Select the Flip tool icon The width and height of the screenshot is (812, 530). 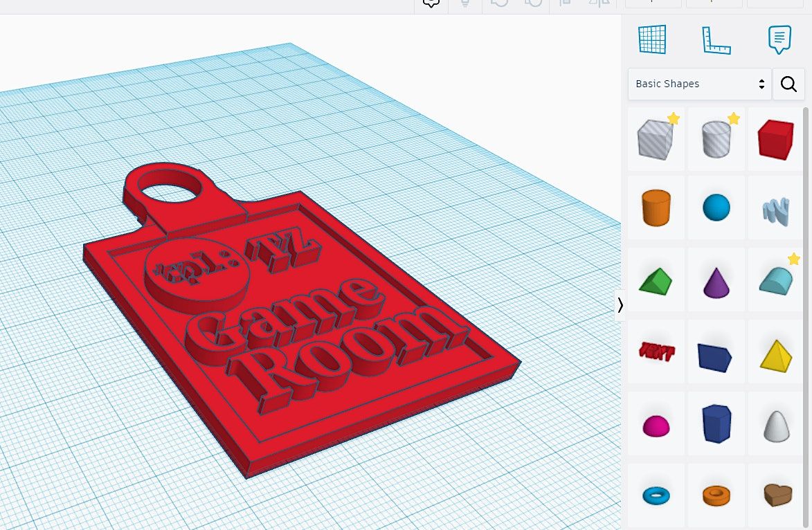coord(599,3)
